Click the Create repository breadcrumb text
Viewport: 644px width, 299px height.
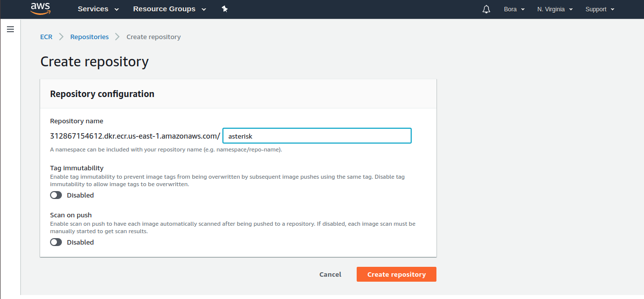(x=154, y=37)
